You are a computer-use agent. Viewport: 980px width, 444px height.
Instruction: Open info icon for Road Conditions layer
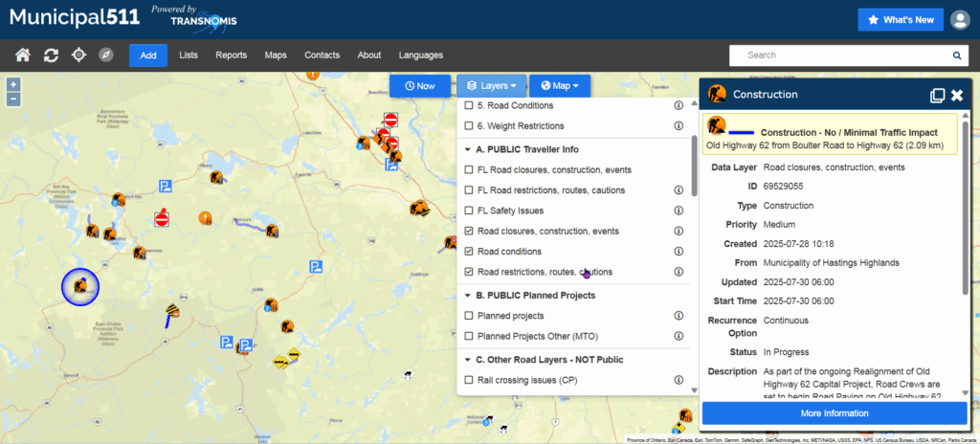(679, 105)
